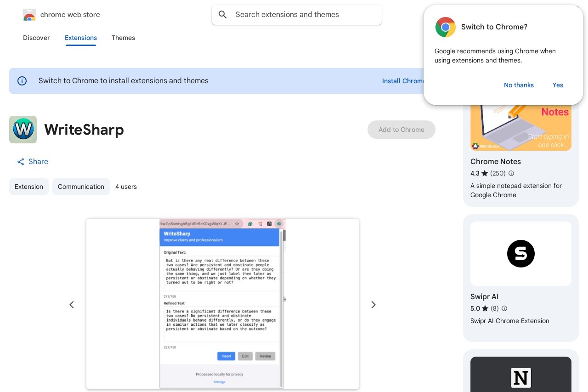Click the info icon beside Swipr AI rating

click(504, 308)
